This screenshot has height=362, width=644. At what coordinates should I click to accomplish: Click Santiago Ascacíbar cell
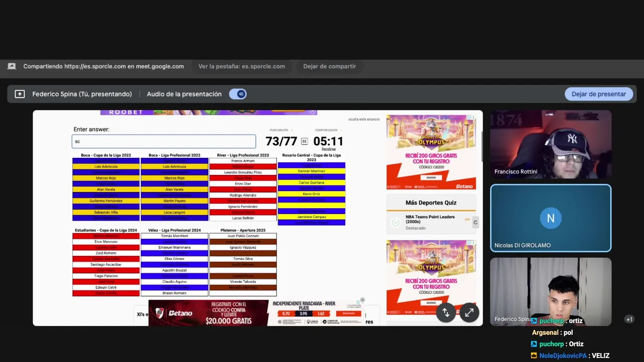click(x=106, y=264)
